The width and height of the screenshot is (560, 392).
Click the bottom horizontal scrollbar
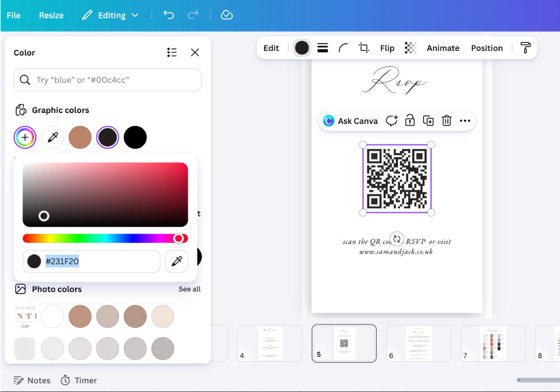pos(538,380)
